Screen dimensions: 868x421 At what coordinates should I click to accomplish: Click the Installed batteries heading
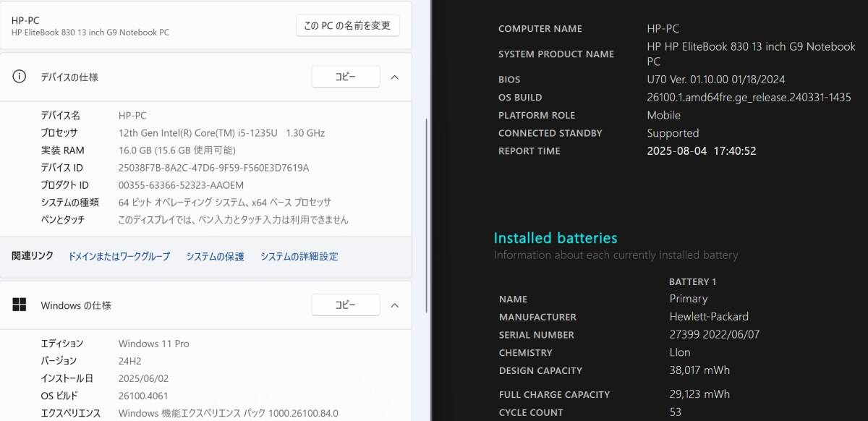556,238
